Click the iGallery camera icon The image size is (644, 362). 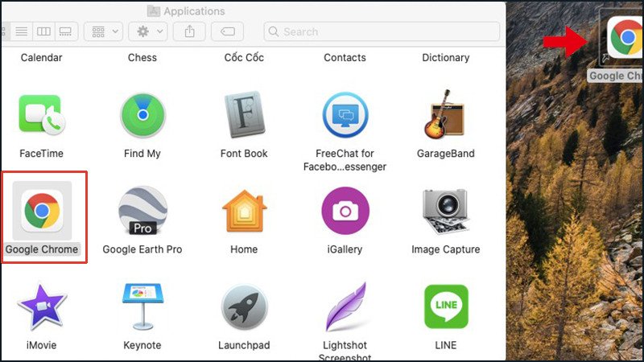(345, 211)
